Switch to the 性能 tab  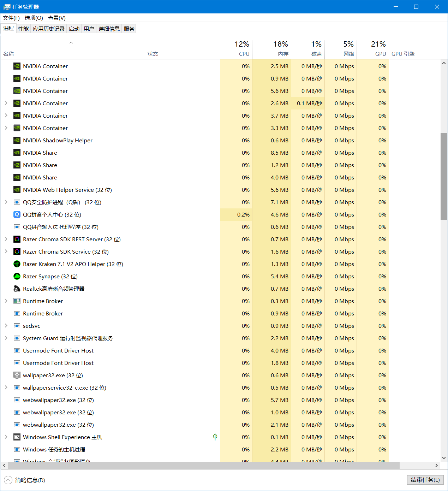point(23,29)
